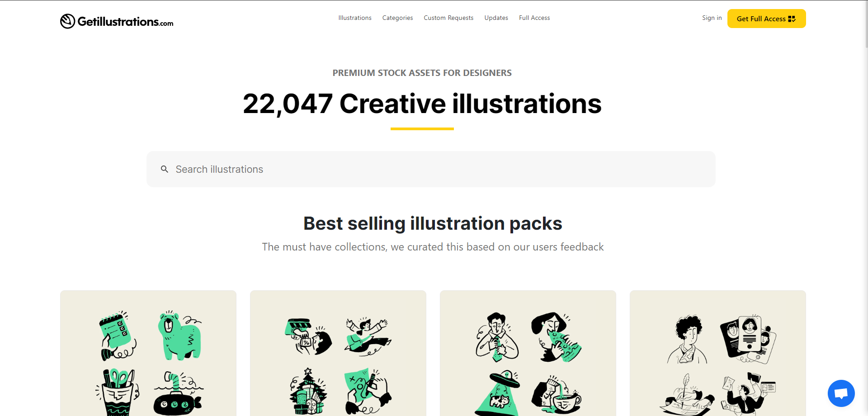
Task: Open the Illustrations menu
Action: [355, 18]
